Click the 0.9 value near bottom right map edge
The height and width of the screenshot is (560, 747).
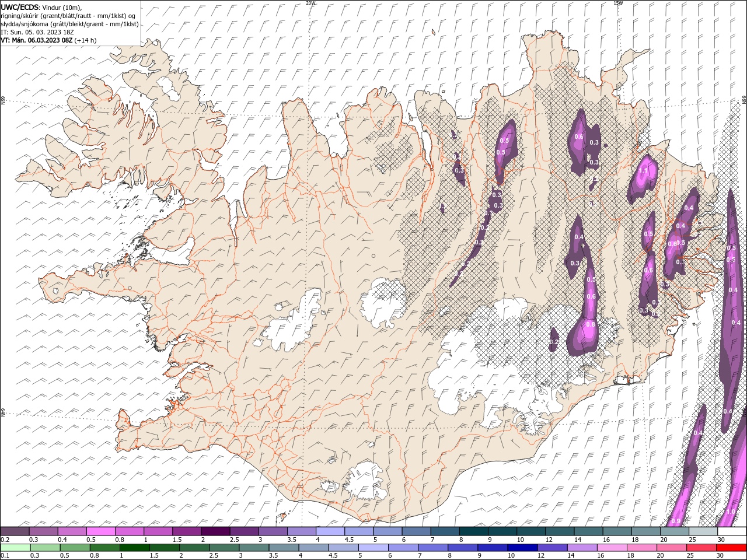676,521
